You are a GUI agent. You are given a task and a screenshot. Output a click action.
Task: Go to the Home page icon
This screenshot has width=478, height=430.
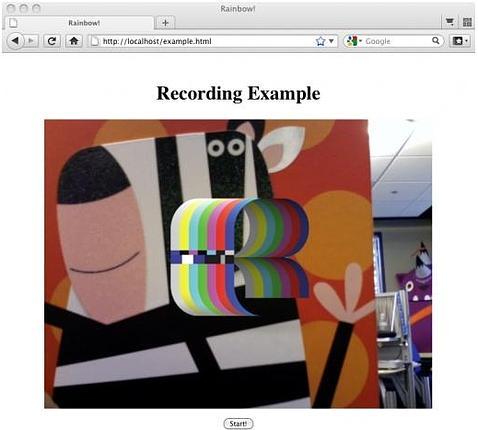click(74, 41)
